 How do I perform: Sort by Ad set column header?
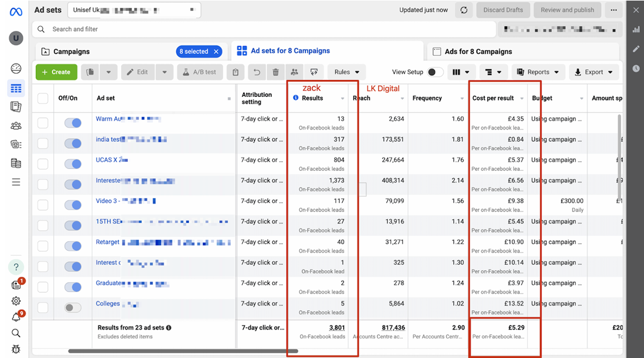coord(105,98)
